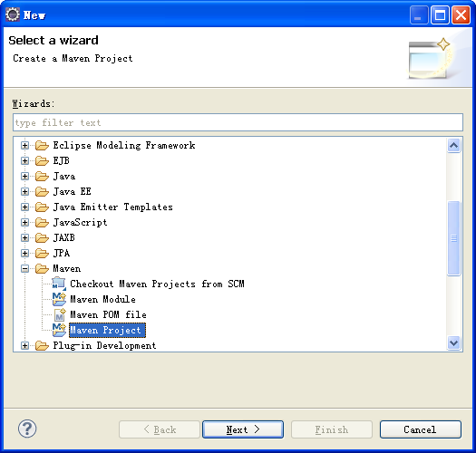Click the Java folder icon

[x=42, y=177]
